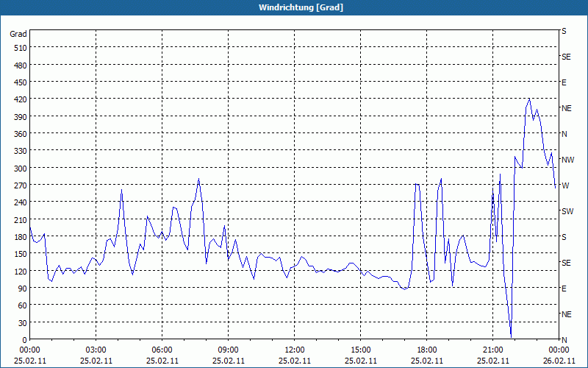Pick the 240 label on the left axis

pos(21,202)
